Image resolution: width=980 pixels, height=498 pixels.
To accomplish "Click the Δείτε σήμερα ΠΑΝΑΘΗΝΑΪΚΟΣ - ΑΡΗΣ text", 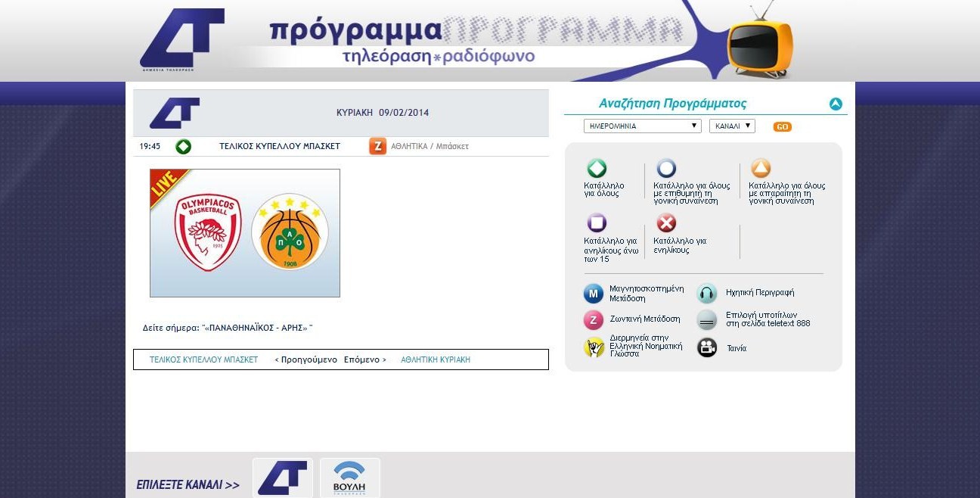I will (x=228, y=328).
